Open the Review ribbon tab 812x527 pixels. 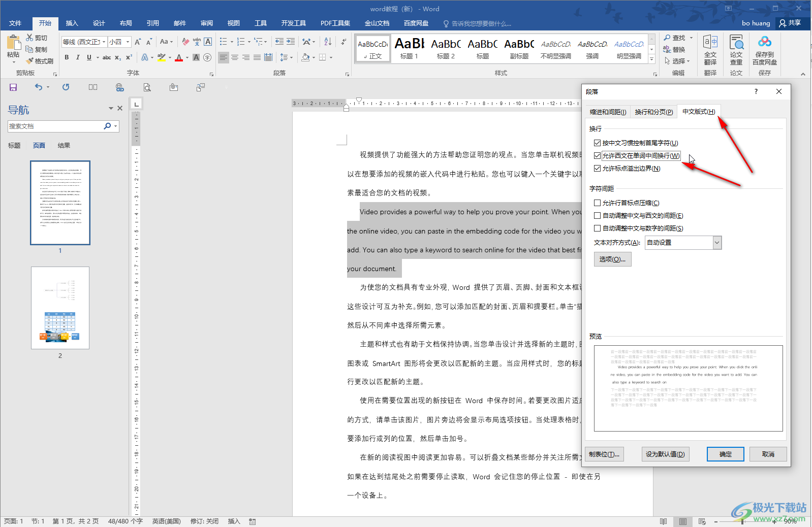pyautogui.click(x=207, y=23)
